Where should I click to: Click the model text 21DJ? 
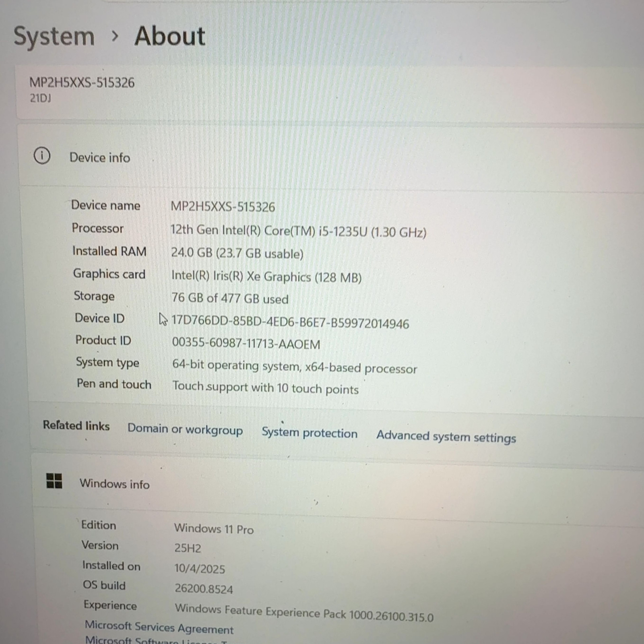coord(40,98)
